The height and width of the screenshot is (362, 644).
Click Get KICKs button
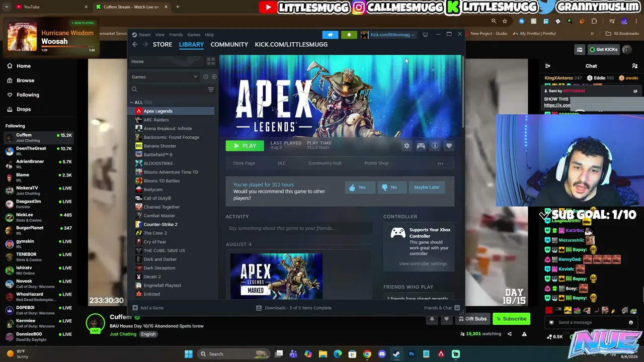pyautogui.click(x=604, y=49)
